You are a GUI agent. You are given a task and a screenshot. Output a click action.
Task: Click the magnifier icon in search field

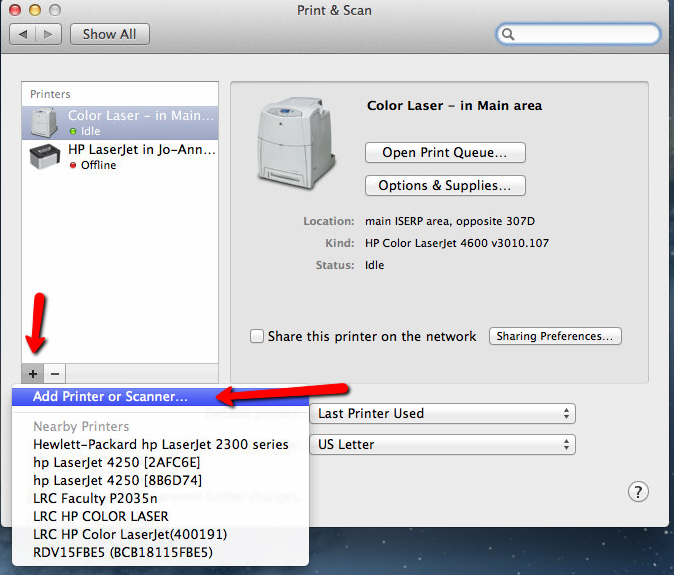tap(508, 34)
